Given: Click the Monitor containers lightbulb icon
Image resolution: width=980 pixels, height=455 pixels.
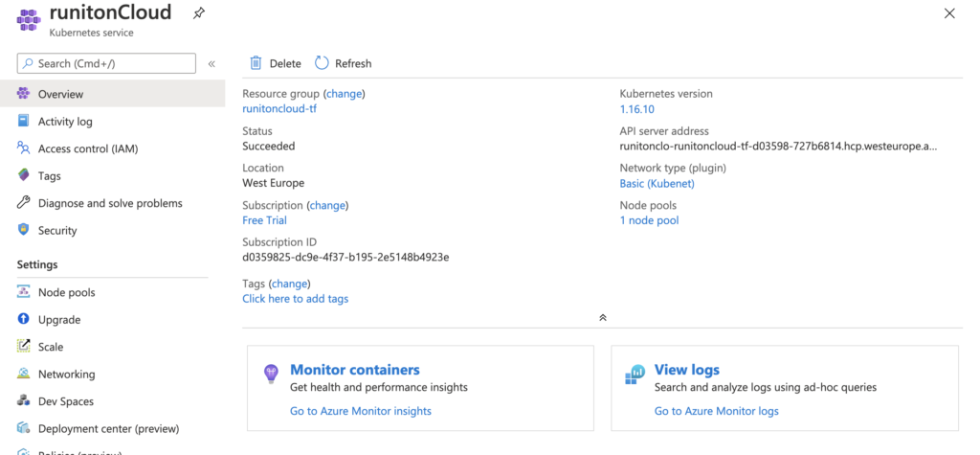Looking at the screenshot, I should [x=271, y=375].
